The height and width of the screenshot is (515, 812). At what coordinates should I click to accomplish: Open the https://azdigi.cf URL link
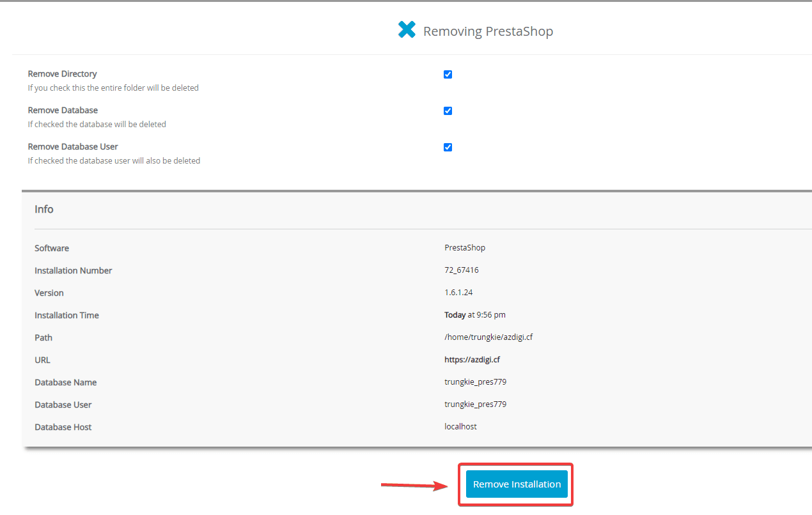(472, 360)
